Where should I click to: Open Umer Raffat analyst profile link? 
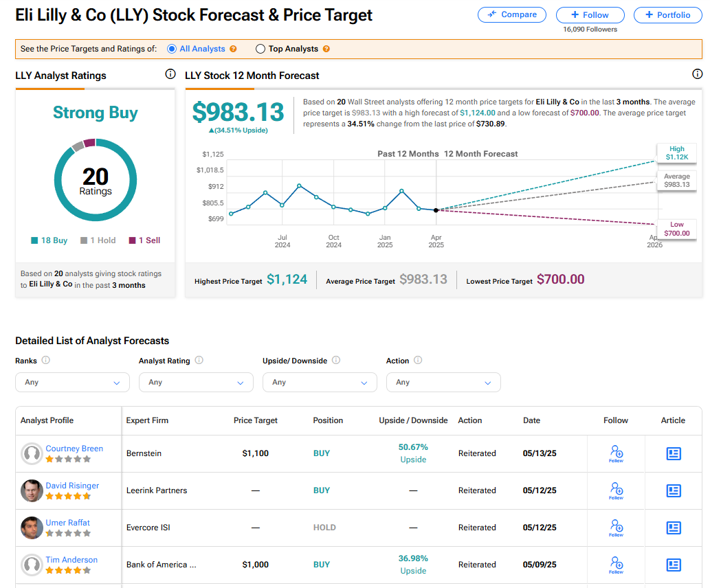pos(67,522)
